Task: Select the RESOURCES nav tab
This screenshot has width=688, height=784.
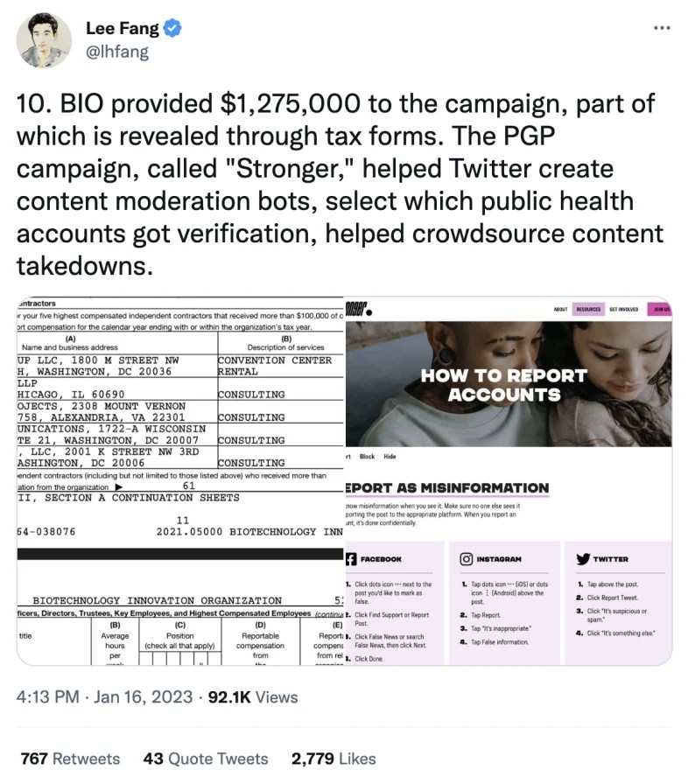Action: [589, 309]
